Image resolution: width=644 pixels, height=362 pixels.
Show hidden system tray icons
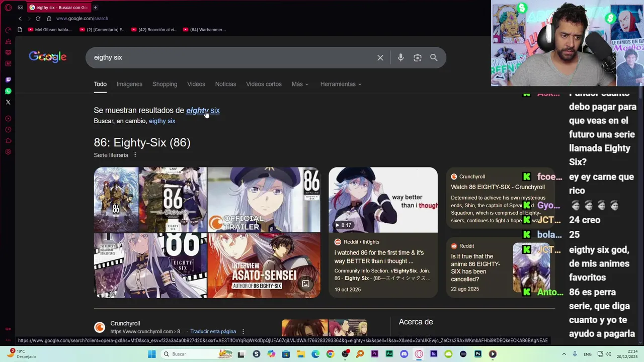click(x=563, y=354)
